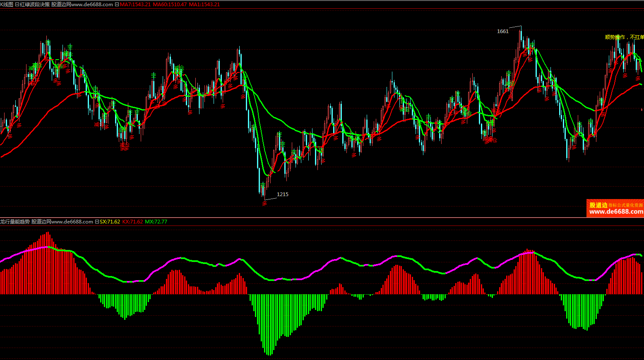
Task: Click the yellow SX:71.62 value
Action: 110,222
